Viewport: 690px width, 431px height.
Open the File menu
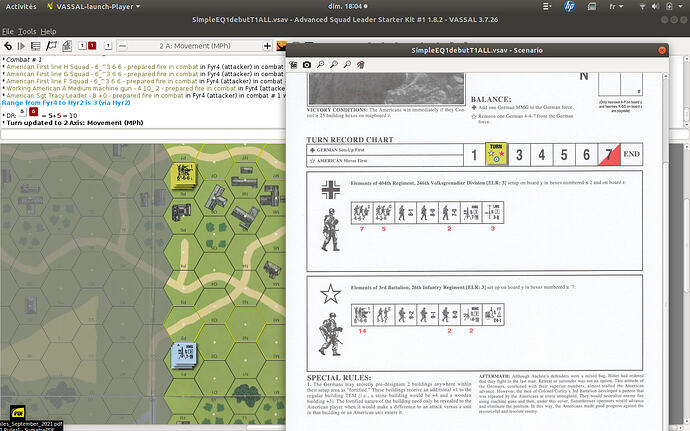tap(7, 32)
